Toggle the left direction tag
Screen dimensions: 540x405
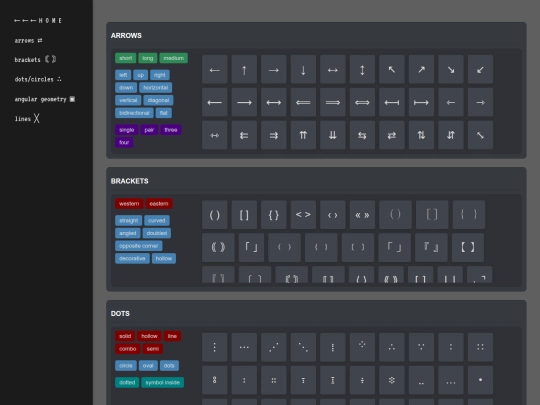pyautogui.click(x=123, y=75)
